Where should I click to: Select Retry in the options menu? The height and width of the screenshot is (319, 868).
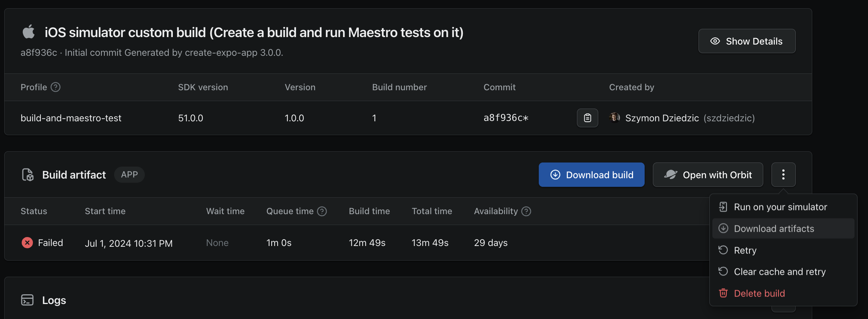(745, 250)
